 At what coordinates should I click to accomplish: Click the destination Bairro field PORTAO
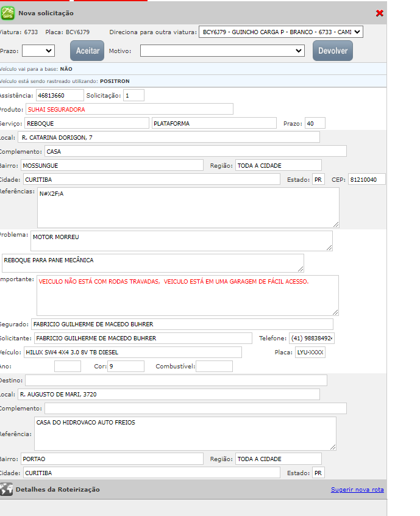[112, 459]
